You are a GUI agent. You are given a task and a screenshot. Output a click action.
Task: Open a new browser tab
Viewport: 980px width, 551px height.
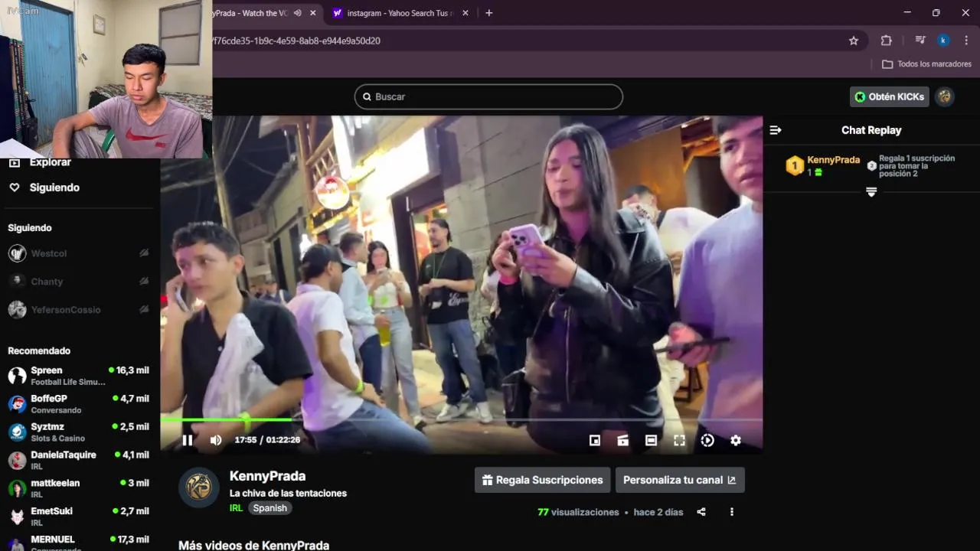click(x=489, y=13)
